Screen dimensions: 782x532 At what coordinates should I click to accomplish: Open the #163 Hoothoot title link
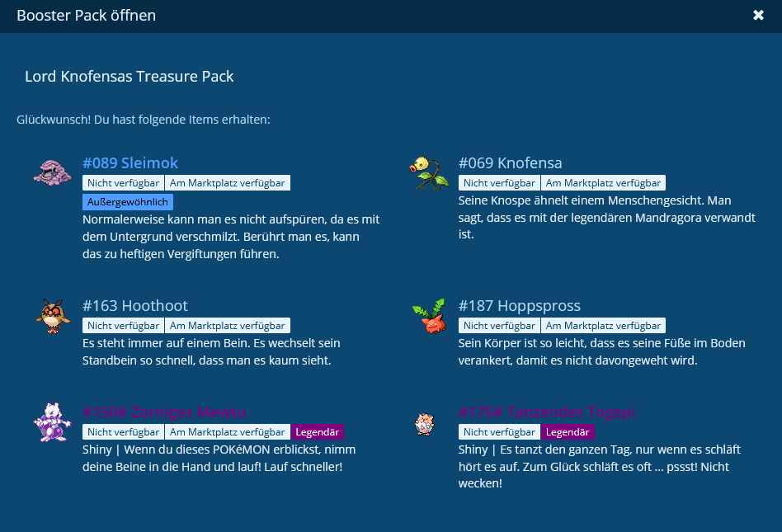pos(135,306)
